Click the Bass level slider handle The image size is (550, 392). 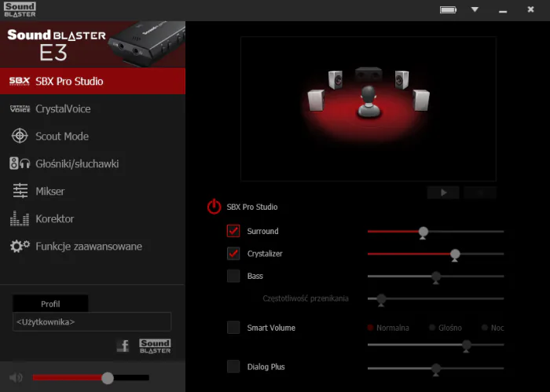pyautogui.click(x=436, y=277)
